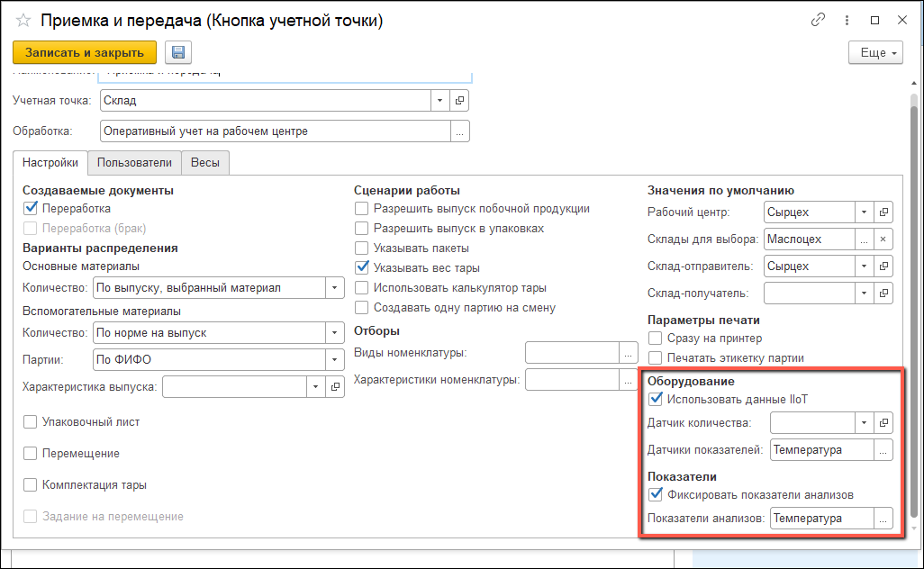Uncheck Использовать данные IIoT
Viewport: 924px width, 569px height.
(x=656, y=399)
